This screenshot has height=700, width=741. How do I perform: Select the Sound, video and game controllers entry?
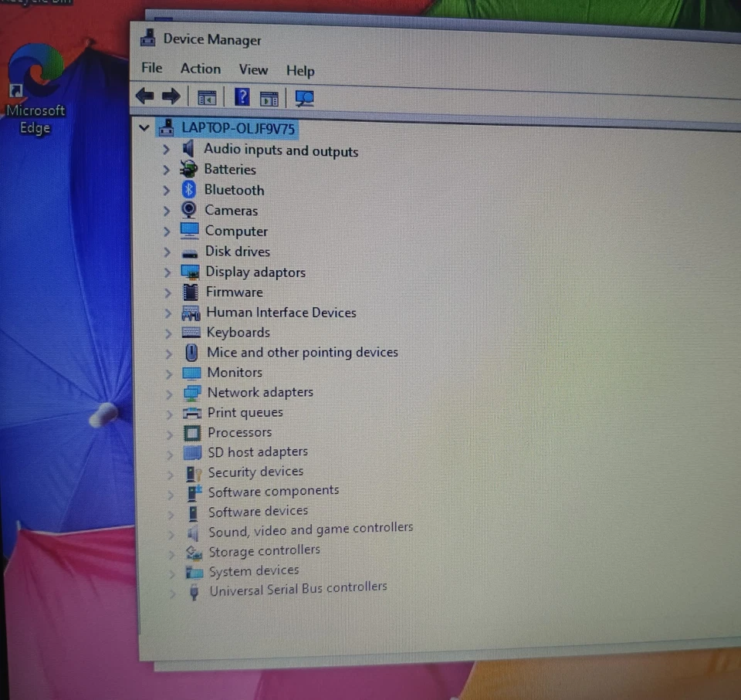pyautogui.click(x=310, y=528)
